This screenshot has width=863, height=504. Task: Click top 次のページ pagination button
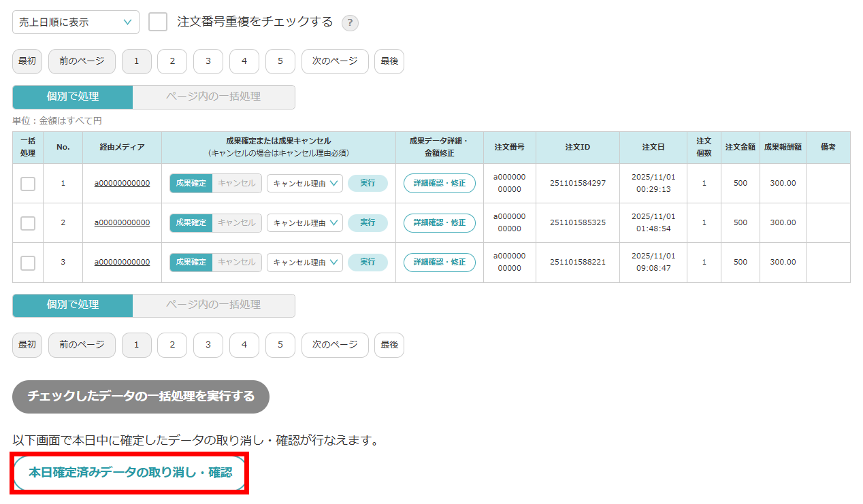point(334,61)
